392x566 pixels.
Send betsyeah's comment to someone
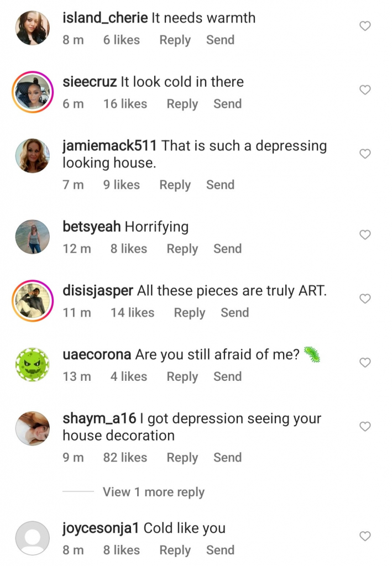[227, 249]
